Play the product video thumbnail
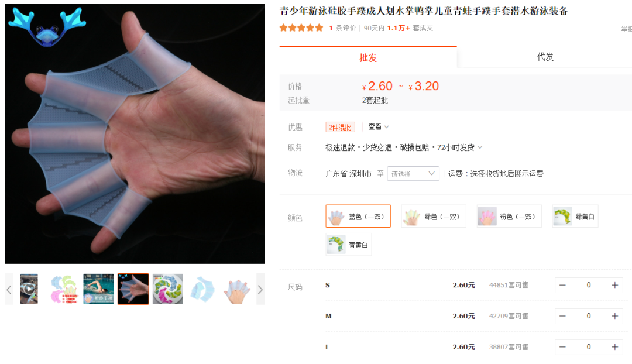The width and height of the screenshot is (632, 364). 29,289
